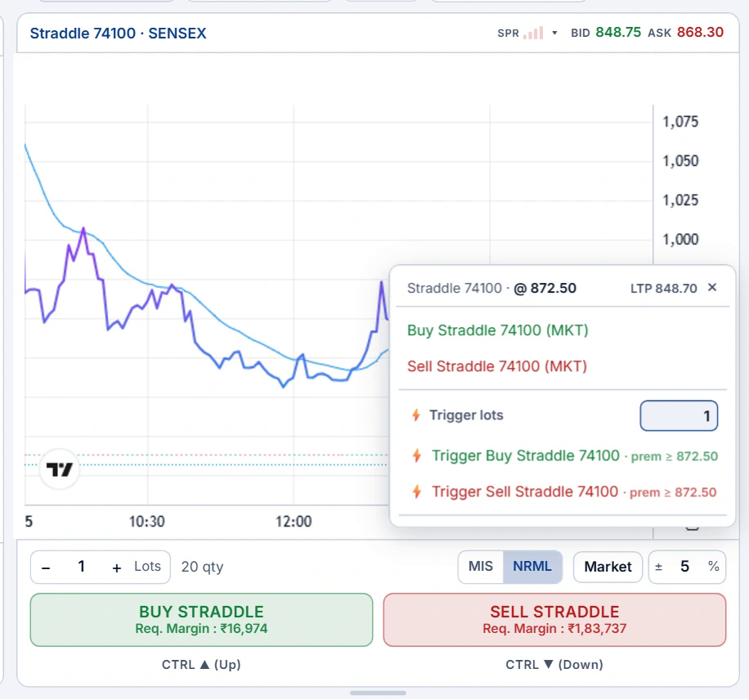Image resolution: width=749 pixels, height=700 pixels.
Task: Select NRML product type
Action: 532,567
